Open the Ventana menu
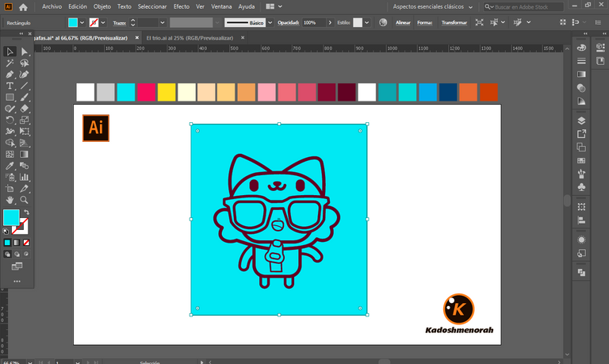Image resolution: width=609 pixels, height=364 pixels. coord(221,6)
